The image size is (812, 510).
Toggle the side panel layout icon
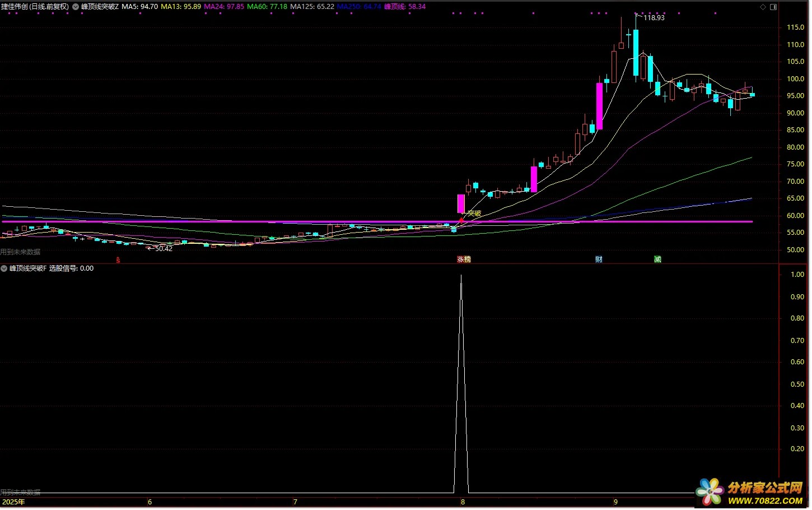[773, 7]
